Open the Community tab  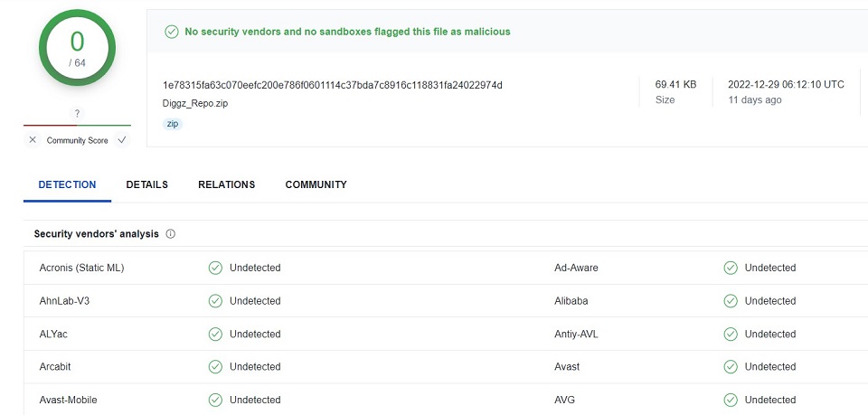tap(316, 184)
